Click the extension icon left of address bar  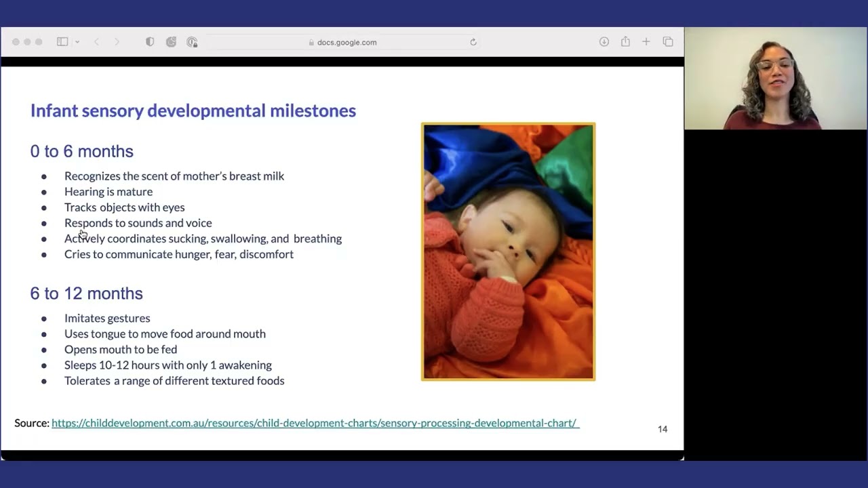pos(192,42)
